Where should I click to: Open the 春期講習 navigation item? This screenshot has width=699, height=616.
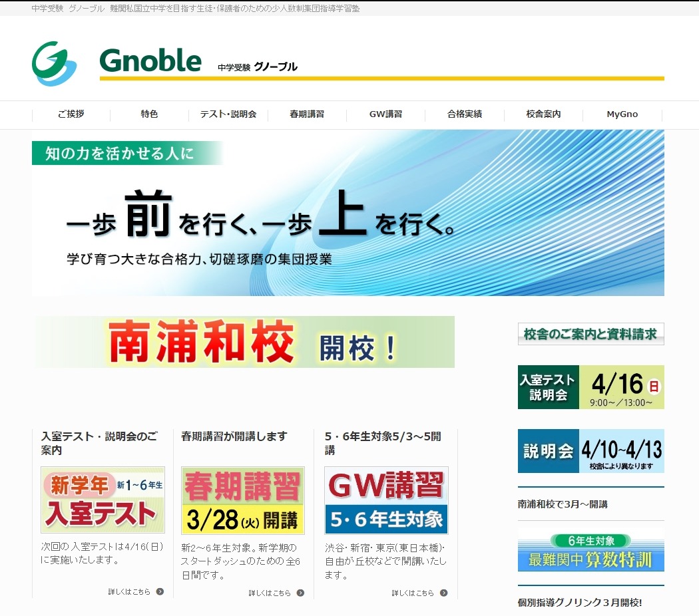tap(306, 114)
